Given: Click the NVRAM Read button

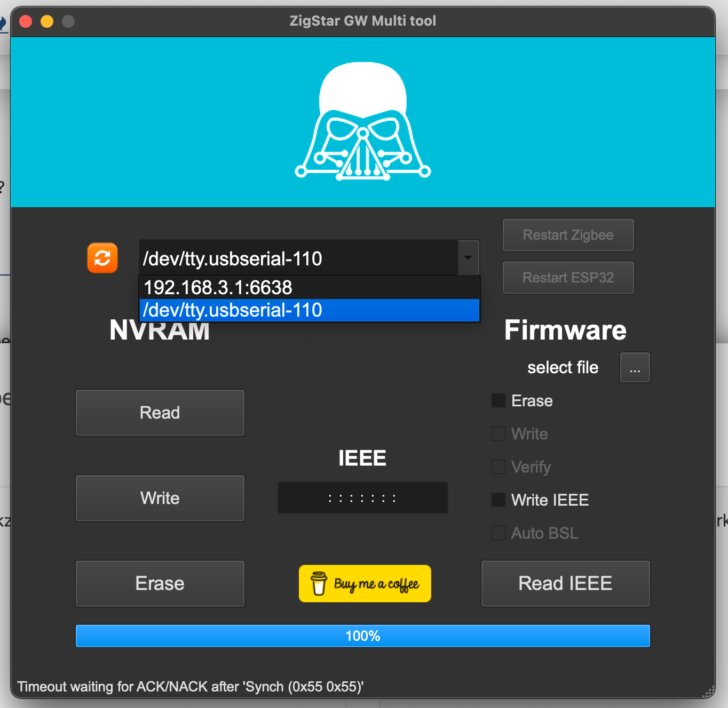Looking at the screenshot, I should [x=160, y=413].
